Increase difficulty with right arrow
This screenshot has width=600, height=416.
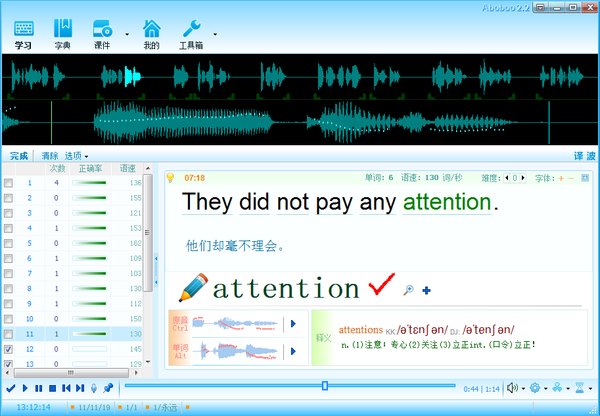pyautogui.click(x=523, y=178)
